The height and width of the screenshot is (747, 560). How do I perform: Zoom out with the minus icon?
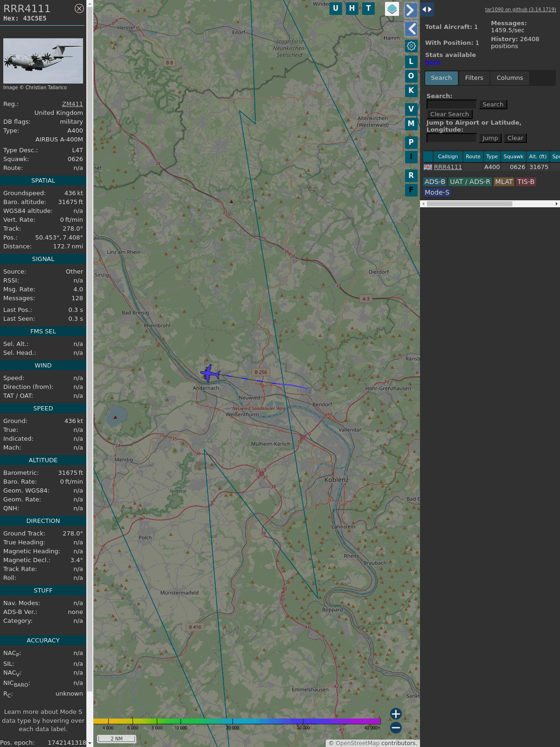tap(396, 727)
